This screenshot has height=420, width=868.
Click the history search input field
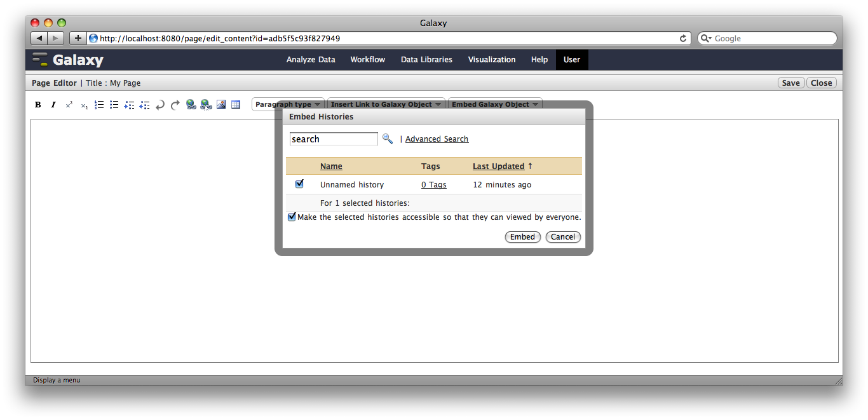click(x=334, y=139)
